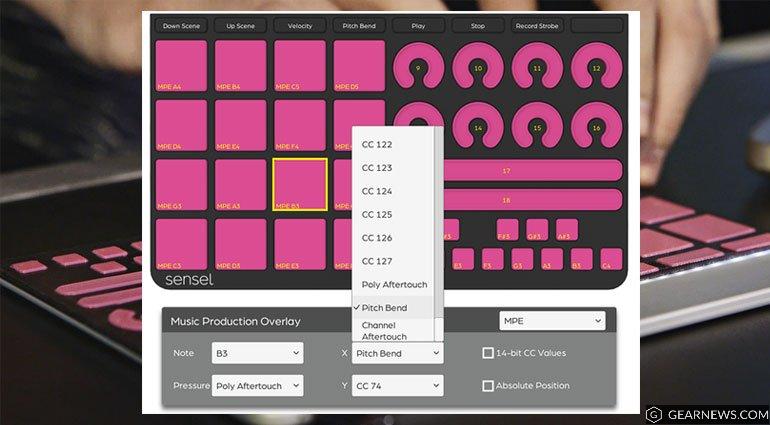Screen dimensions: 770x425
Task: Select the small G#3 key pad
Action: pos(537,229)
